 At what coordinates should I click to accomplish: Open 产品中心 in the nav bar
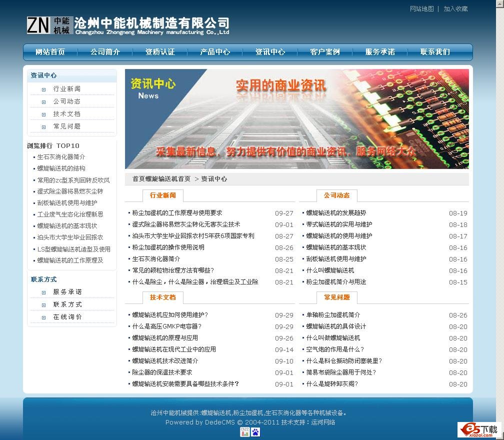215,51
